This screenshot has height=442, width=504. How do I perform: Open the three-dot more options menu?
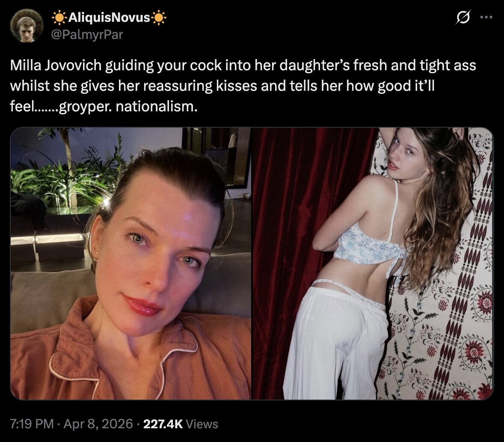tap(486, 17)
